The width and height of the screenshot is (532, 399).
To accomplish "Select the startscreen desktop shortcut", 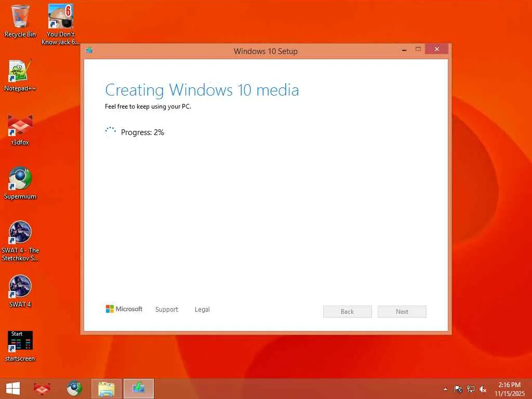I will [20, 346].
